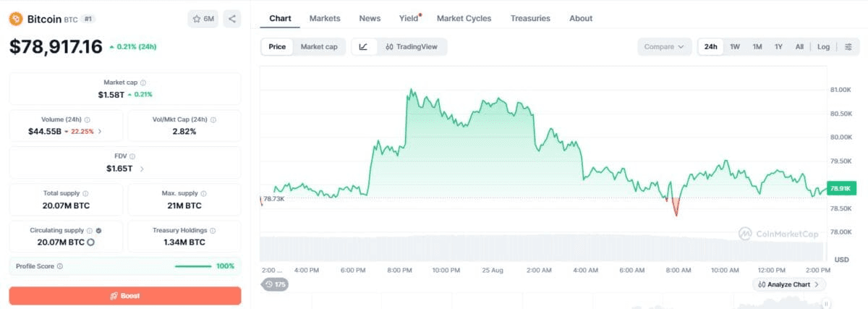Open FDV info icon

(132, 156)
